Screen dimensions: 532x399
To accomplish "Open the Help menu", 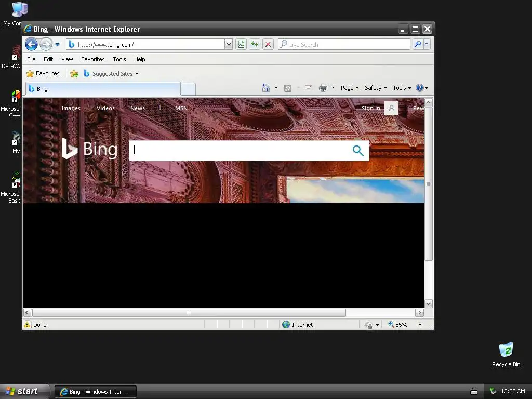I will (139, 59).
